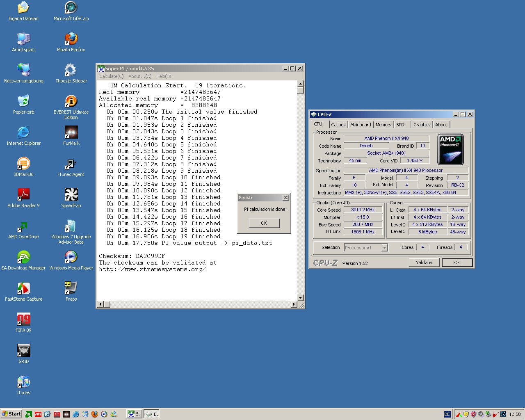Click the ATI quick launch icon
Screen dimensions: 525x420
coord(38,414)
